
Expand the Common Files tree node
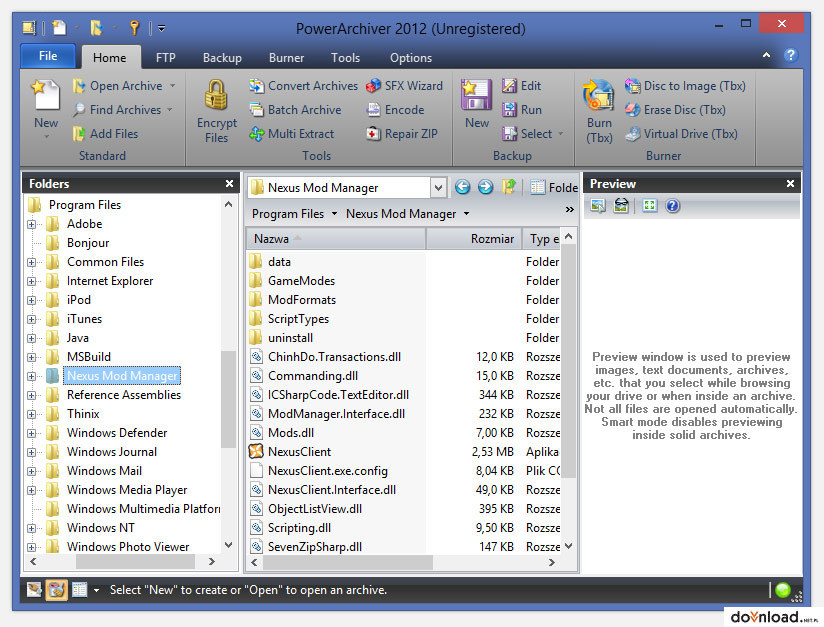pyautogui.click(x=32, y=262)
